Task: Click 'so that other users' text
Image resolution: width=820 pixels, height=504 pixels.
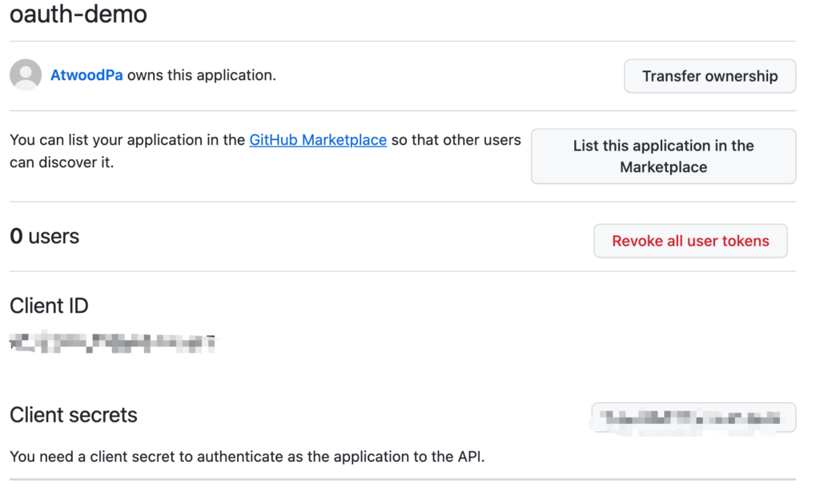Action: 456,140
